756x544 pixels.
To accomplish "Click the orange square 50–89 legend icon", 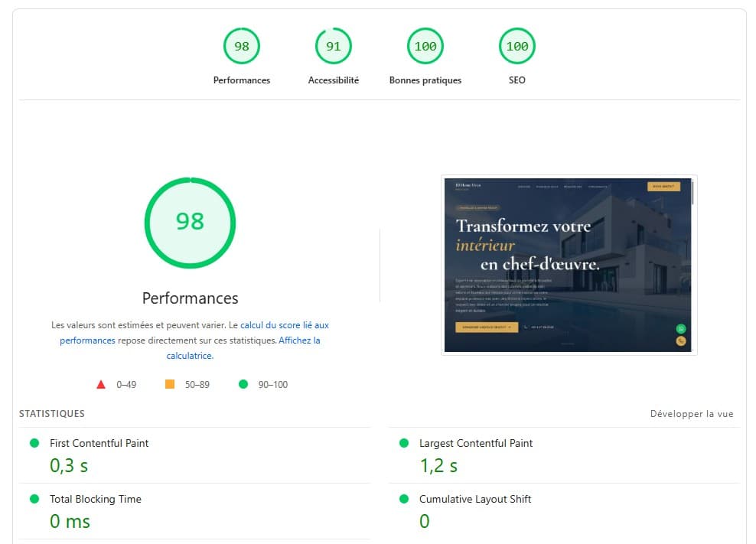I will click(x=170, y=384).
